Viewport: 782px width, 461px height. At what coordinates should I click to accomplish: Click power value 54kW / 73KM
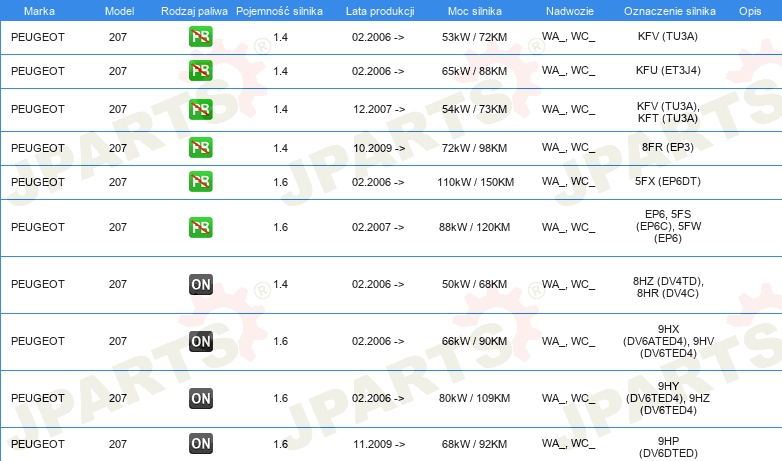[x=474, y=109]
